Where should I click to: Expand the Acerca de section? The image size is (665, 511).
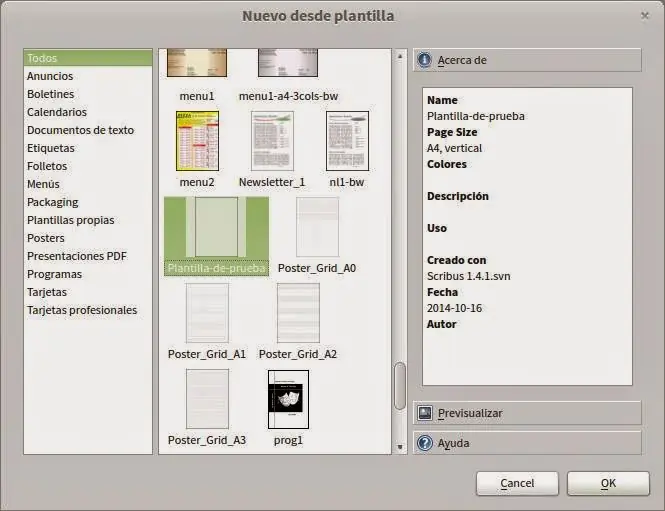coord(527,60)
